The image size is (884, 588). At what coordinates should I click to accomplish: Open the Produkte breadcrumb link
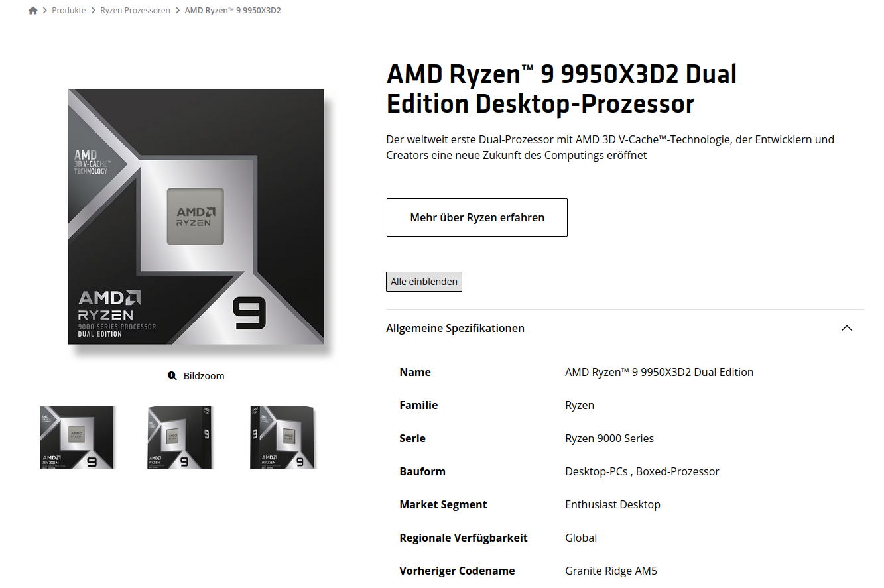(x=69, y=11)
